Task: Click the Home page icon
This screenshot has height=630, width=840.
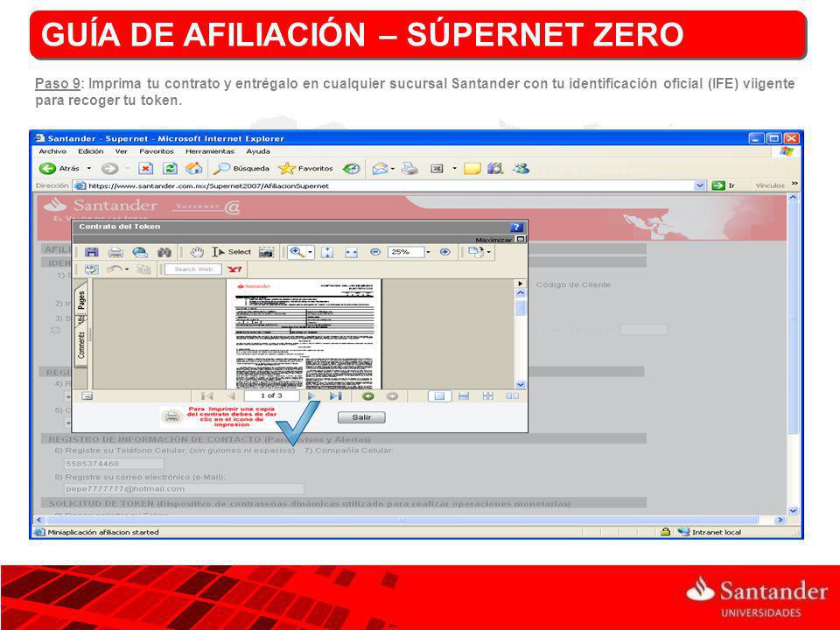Action: [x=194, y=169]
